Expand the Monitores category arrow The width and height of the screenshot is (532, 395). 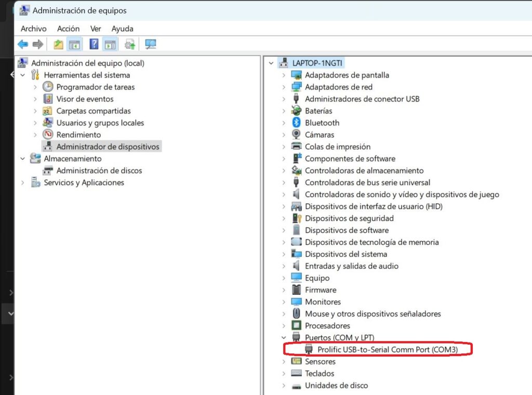[284, 301]
